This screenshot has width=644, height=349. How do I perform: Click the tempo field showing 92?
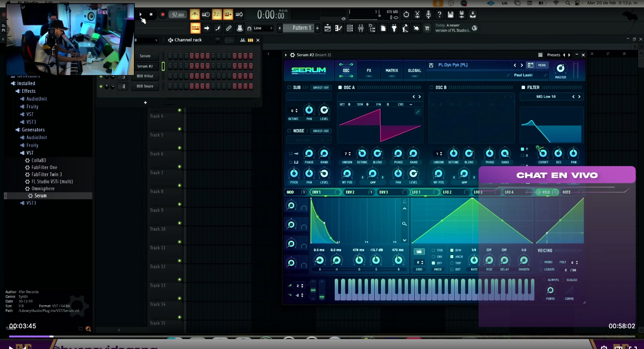click(x=178, y=14)
